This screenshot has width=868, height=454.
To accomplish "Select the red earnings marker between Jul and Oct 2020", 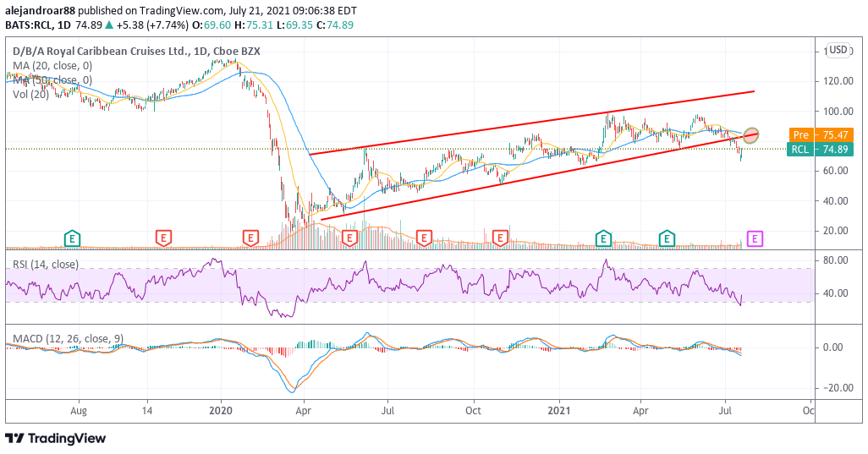I will pos(424,239).
